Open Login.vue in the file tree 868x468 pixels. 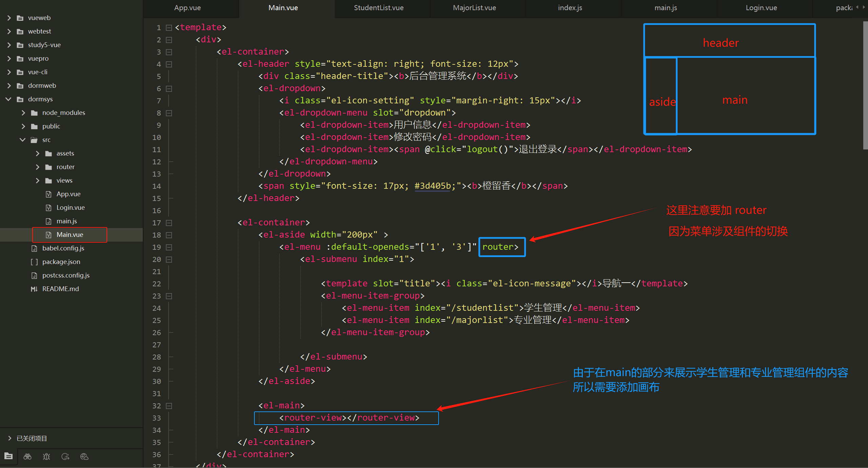(71, 207)
